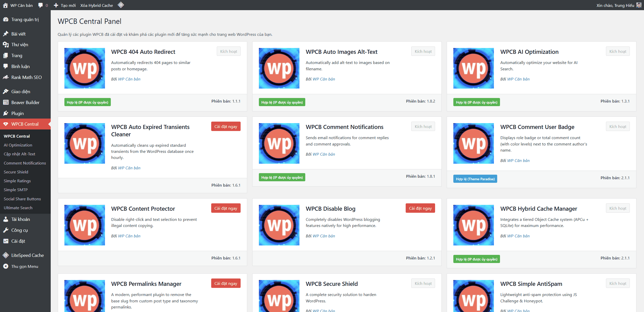644x312 pixels.
Task: Open WP Căn bản author link on Content Protector
Action: point(129,236)
